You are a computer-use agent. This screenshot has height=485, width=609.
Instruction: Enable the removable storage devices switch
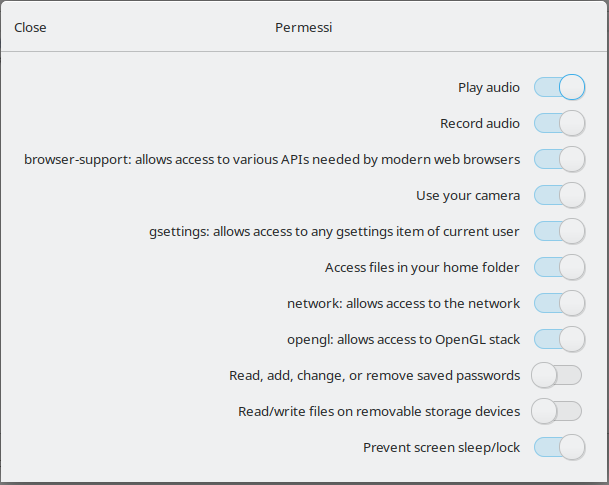(x=556, y=412)
